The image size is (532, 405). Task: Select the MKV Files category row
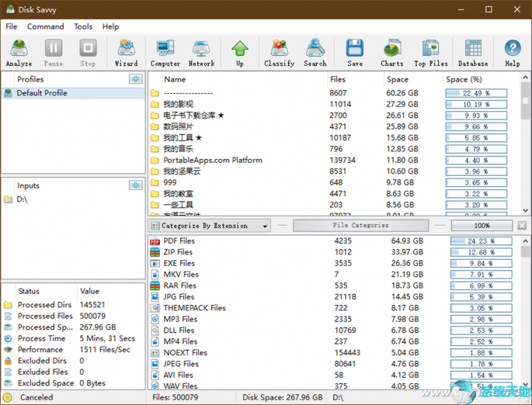(334, 274)
